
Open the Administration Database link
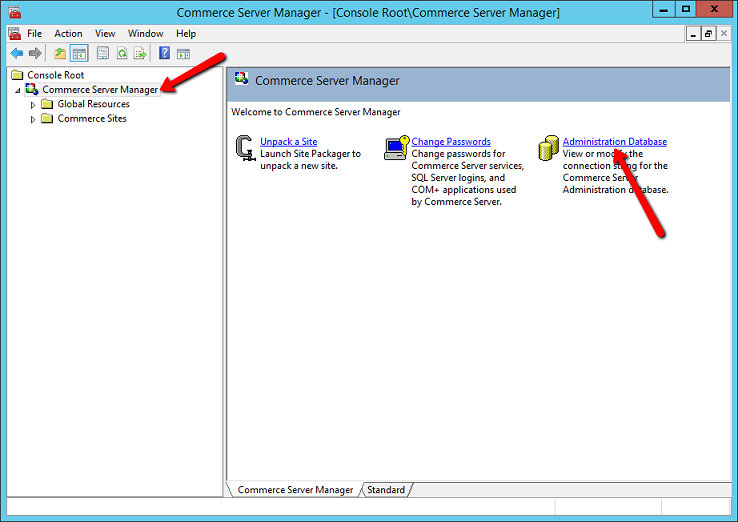pyautogui.click(x=615, y=141)
